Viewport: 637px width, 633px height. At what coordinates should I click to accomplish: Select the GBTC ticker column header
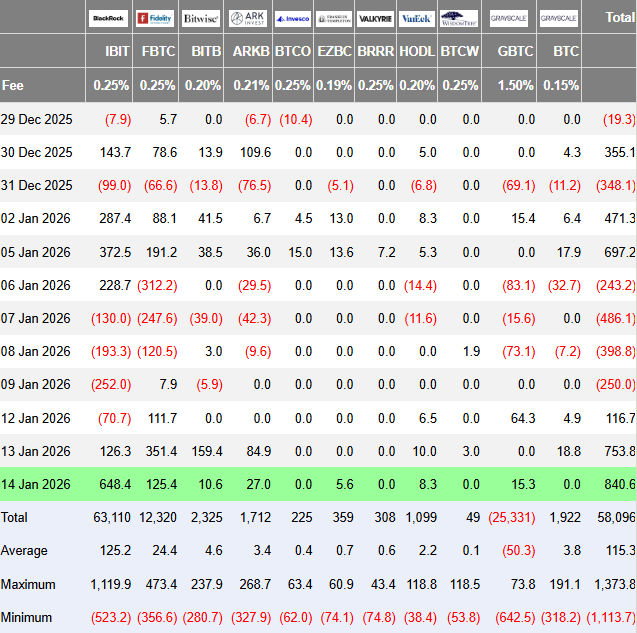click(516, 50)
